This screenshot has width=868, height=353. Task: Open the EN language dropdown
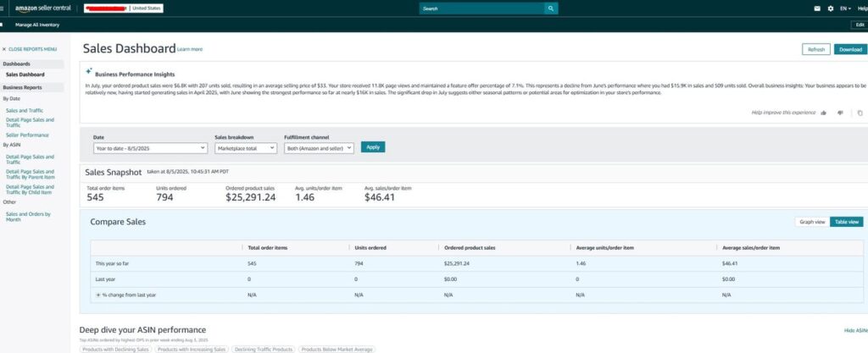845,8
